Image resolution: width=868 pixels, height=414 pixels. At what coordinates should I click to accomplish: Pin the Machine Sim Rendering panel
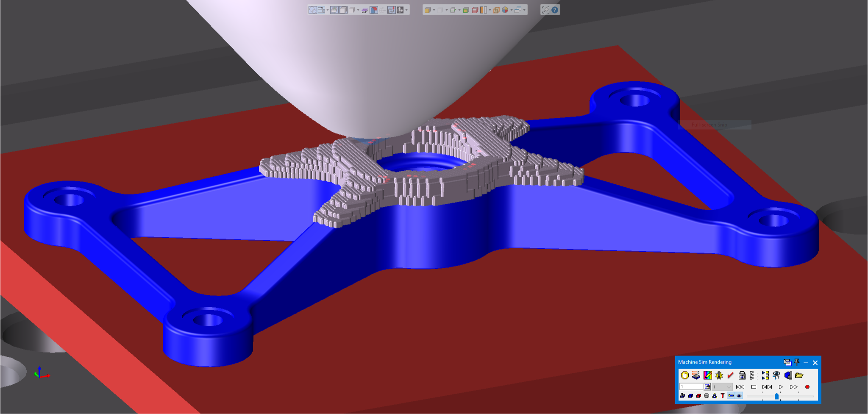[797, 362]
